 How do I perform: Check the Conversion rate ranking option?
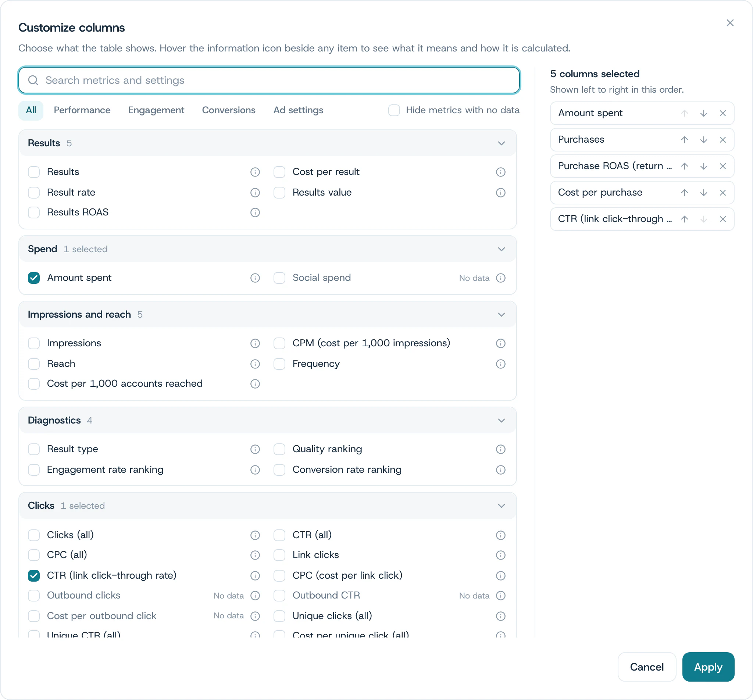pos(279,470)
